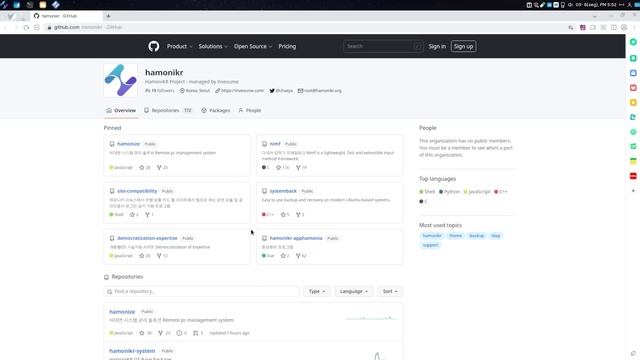Filter by Python in Top languages
This screenshot has height=360, width=640.
click(449, 191)
